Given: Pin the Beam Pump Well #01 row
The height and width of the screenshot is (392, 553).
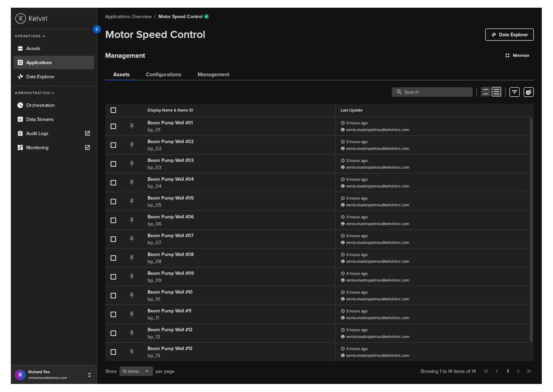Looking at the screenshot, I should point(132,126).
